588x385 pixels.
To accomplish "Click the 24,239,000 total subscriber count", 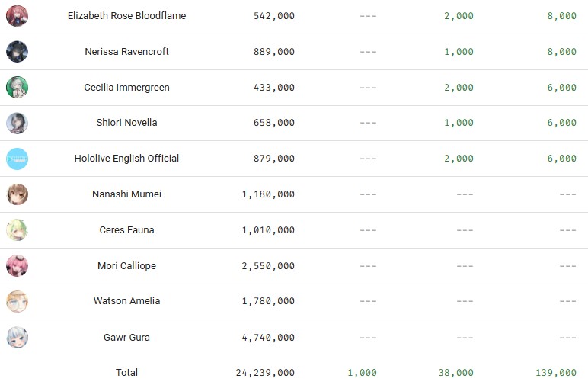I will click(x=265, y=373).
